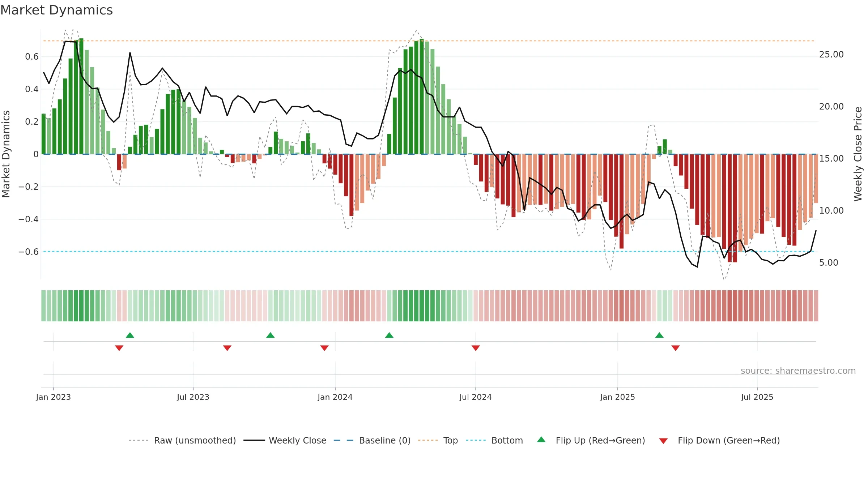Viewport: 868px width, 488px height.
Task: Click the Weekly Close Price axis title
Action: pyautogui.click(x=858, y=154)
